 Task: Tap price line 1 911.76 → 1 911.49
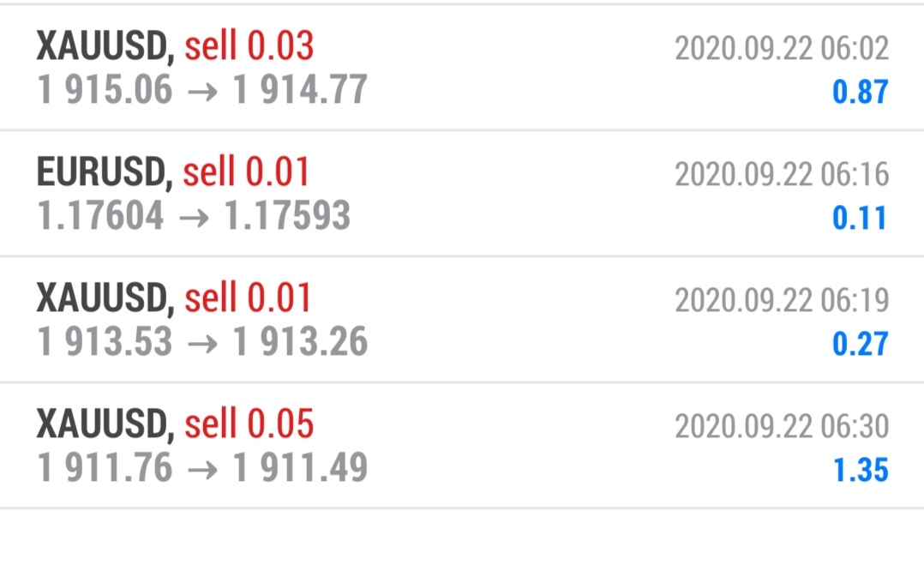(x=202, y=468)
